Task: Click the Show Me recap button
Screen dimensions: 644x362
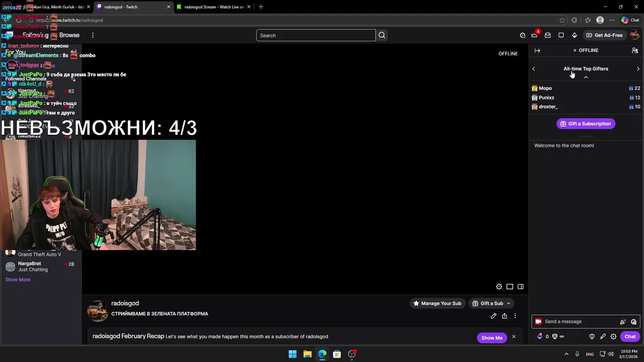Action: coord(492,337)
